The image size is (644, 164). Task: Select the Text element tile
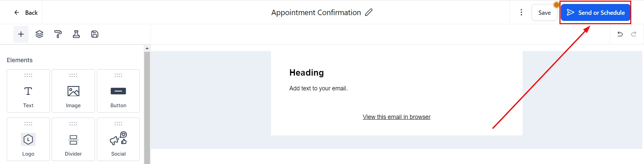coord(28,91)
